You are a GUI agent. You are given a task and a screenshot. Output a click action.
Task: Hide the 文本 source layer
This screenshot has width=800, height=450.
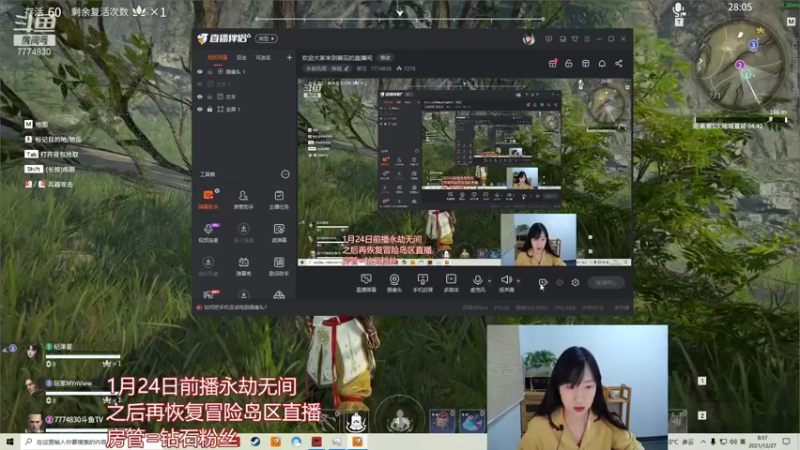[199, 97]
